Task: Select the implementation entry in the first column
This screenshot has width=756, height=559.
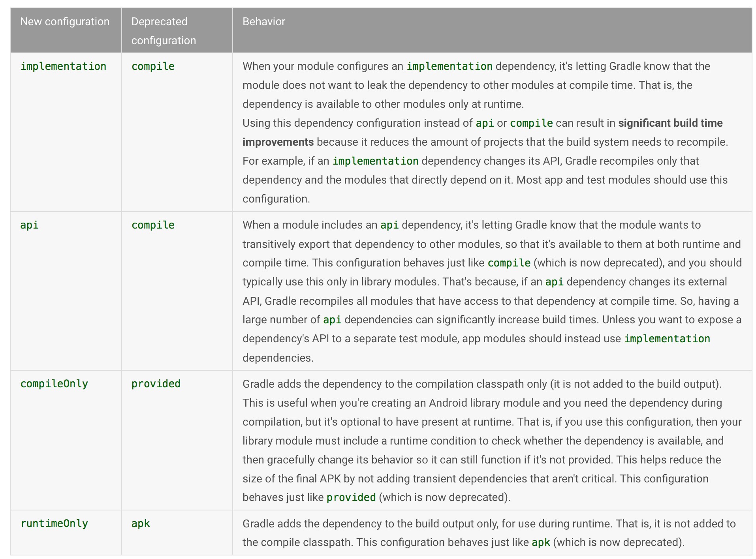Action: coord(63,66)
